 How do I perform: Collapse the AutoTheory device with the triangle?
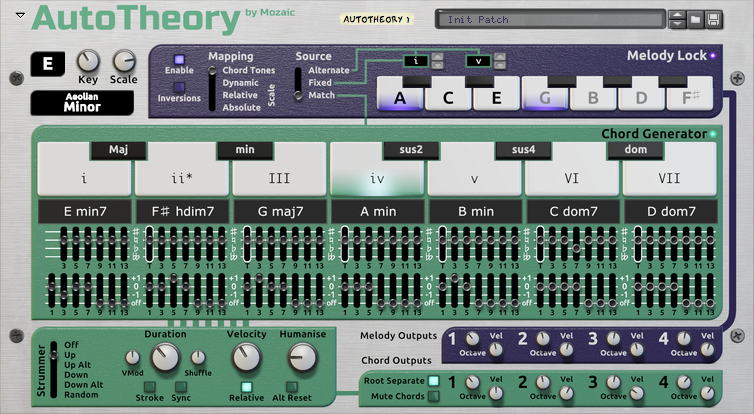coord(20,15)
